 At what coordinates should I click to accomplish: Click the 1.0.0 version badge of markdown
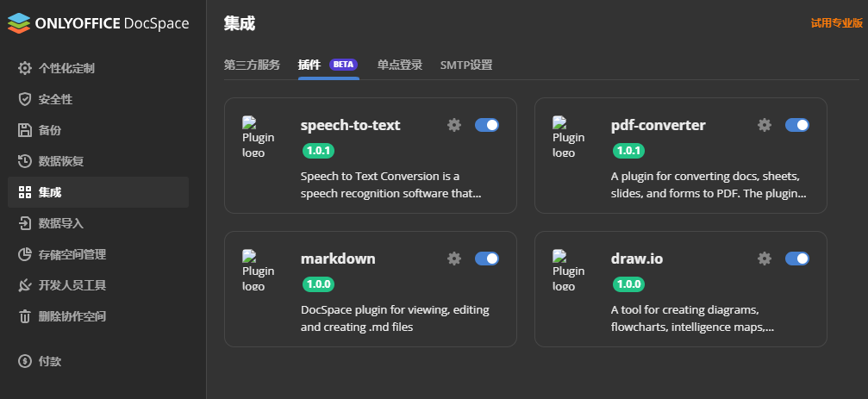[318, 284]
